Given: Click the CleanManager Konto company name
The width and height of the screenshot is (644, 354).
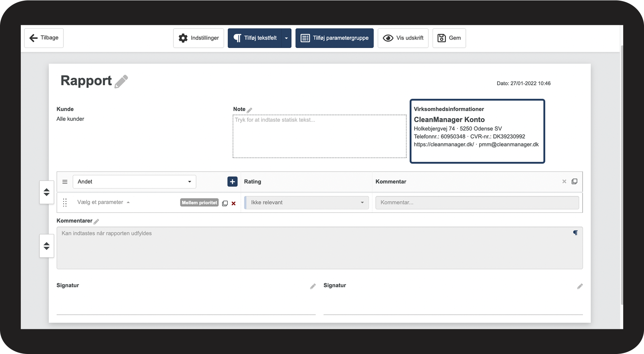Looking at the screenshot, I should coord(449,120).
